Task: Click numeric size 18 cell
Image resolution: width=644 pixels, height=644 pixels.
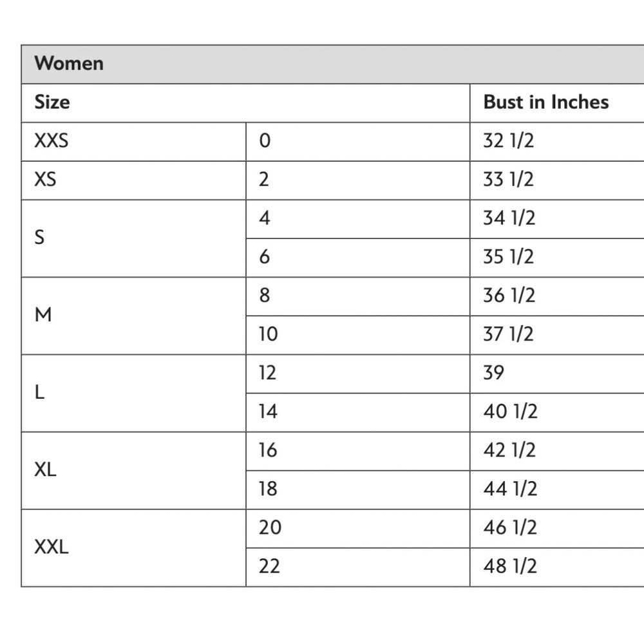Action: coord(268,489)
